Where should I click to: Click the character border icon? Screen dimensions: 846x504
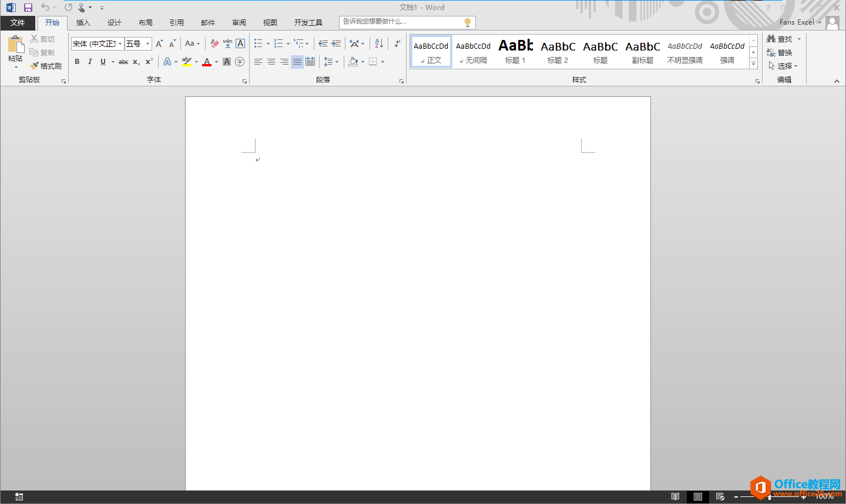click(x=240, y=43)
